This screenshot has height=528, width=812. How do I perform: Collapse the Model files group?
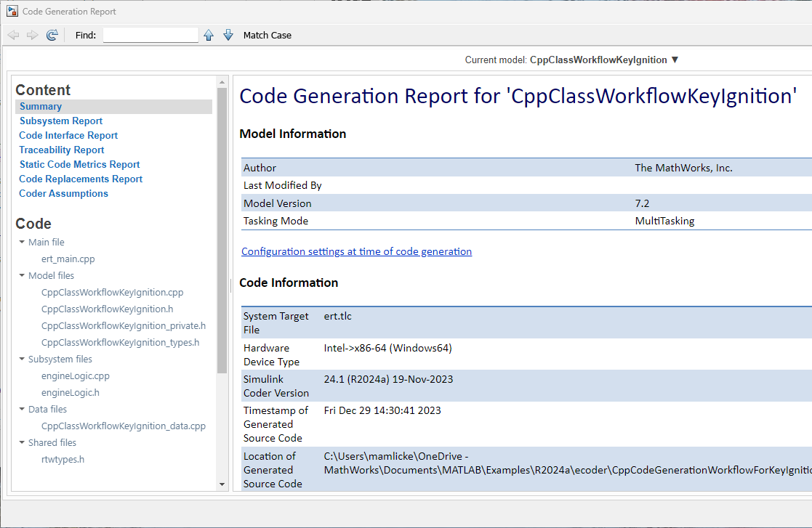22,275
